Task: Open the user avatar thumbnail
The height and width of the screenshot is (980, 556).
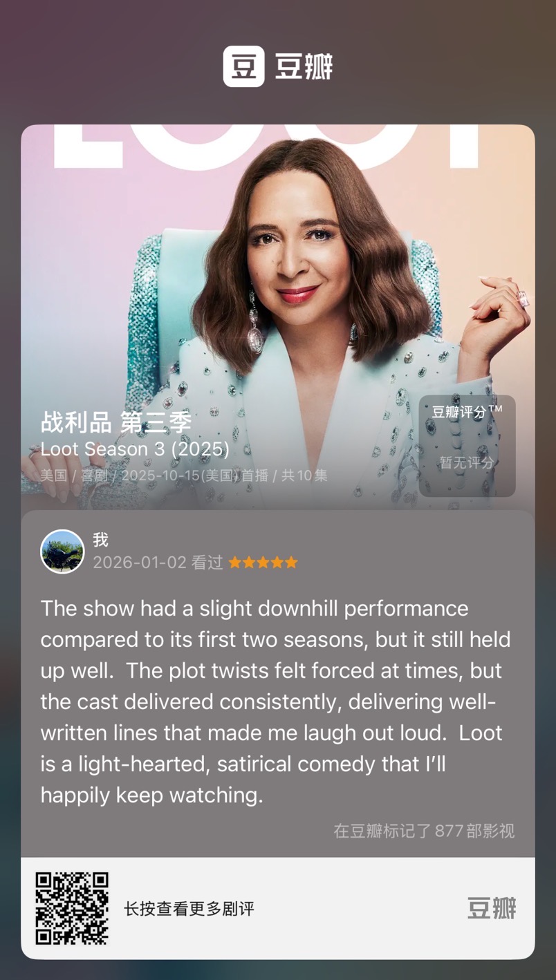Action: [62, 552]
